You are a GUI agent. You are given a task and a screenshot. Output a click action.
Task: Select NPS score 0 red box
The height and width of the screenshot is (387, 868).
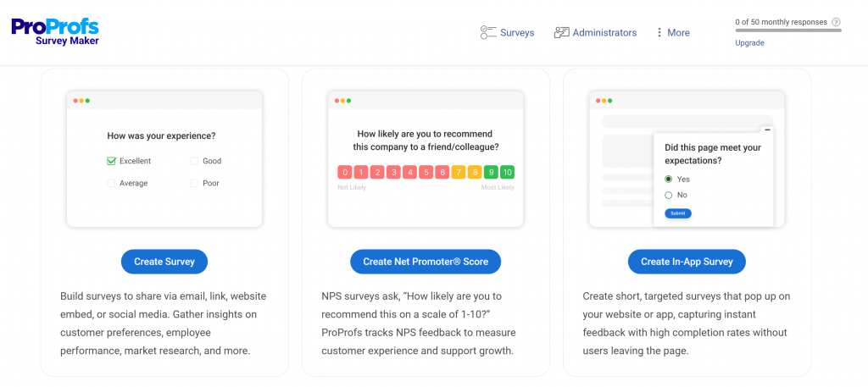coord(345,172)
